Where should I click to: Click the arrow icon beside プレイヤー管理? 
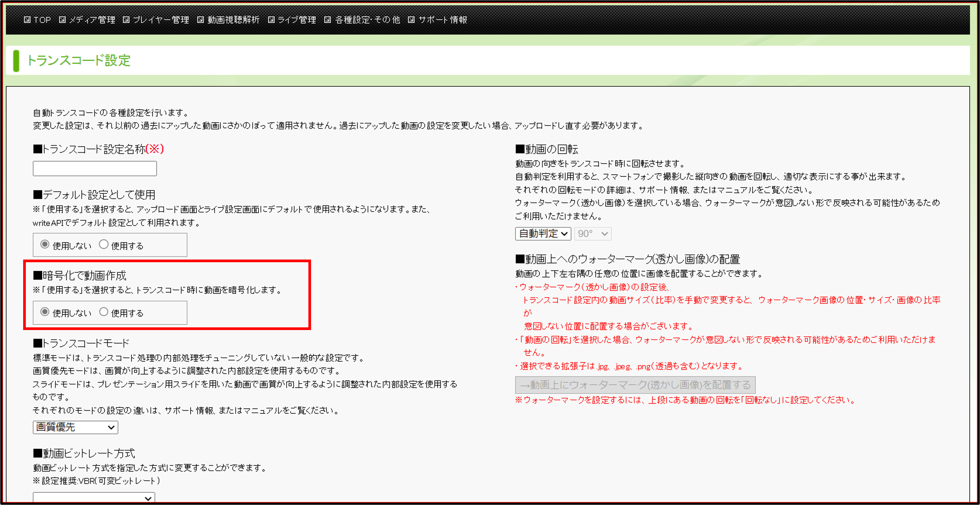click(126, 20)
